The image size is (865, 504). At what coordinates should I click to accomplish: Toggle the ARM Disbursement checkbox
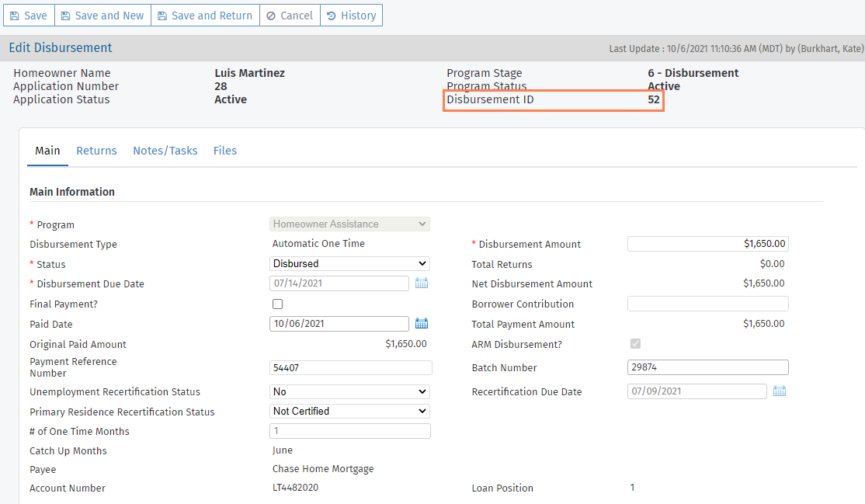tap(635, 344)
